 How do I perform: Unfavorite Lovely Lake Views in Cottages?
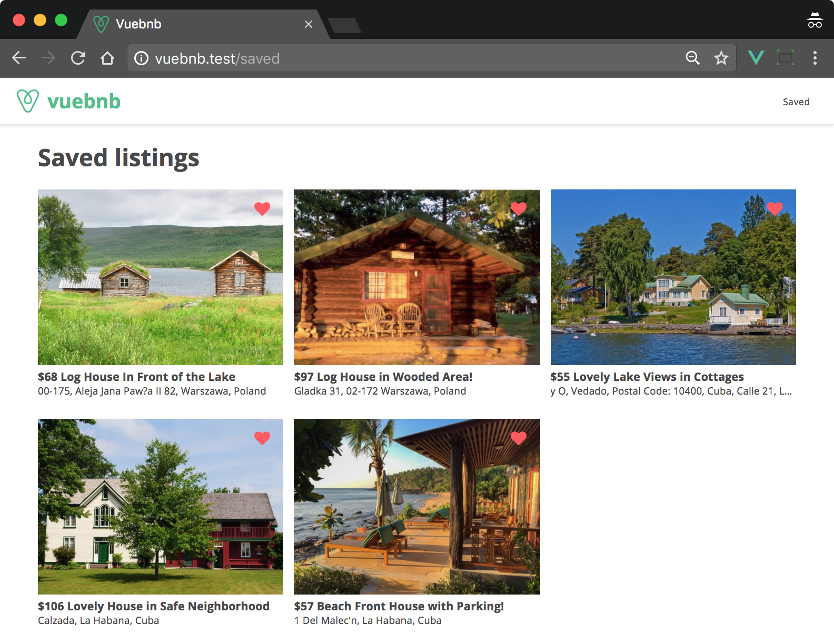(775, 208)
